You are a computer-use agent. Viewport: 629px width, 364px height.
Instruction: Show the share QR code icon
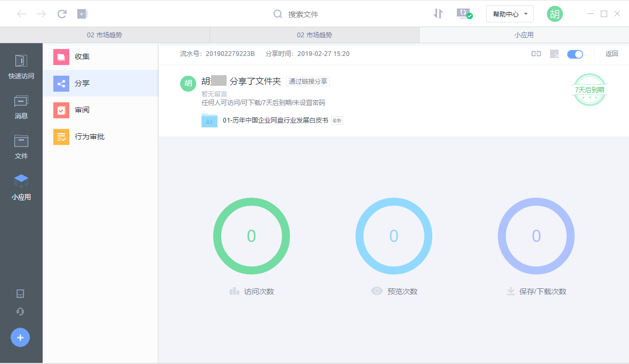pos(554,53)
